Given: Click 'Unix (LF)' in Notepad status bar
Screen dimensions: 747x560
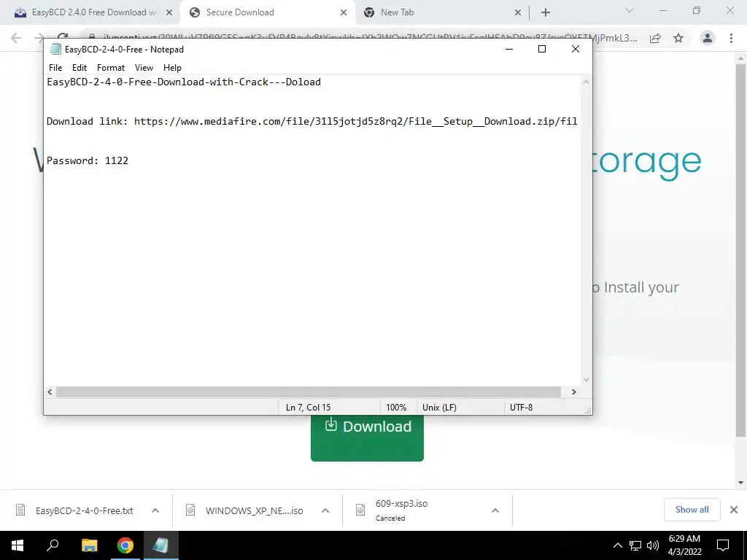Looking at the screenshot, I should (439, 407).
